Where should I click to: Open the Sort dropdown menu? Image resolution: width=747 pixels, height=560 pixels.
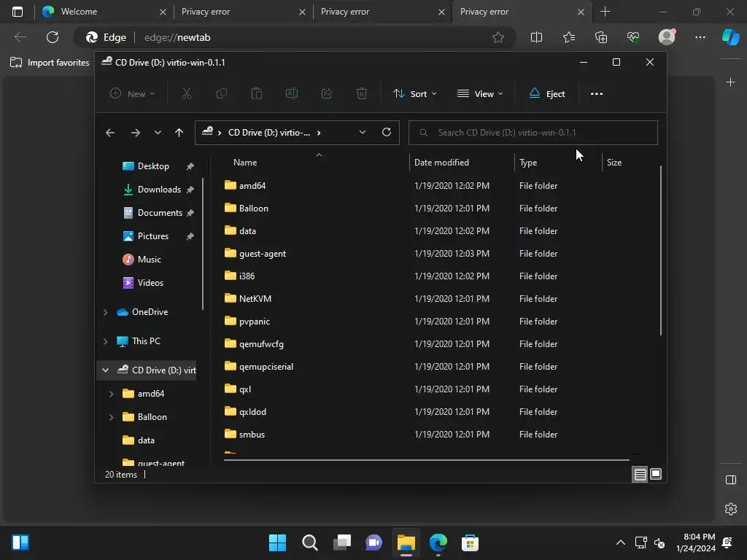point(414,94)
